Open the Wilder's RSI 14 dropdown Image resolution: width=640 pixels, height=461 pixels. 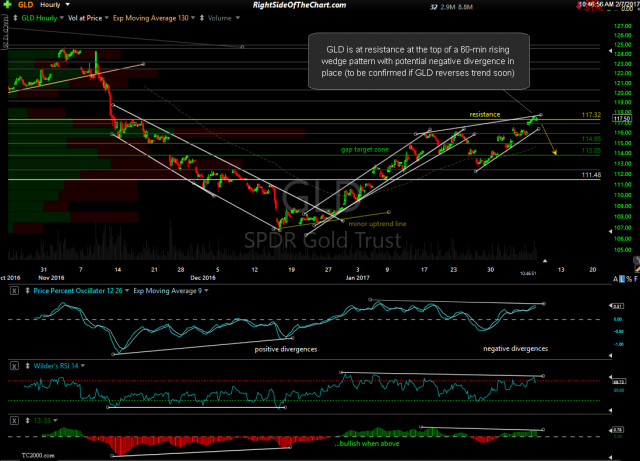[x=83, y=366]
